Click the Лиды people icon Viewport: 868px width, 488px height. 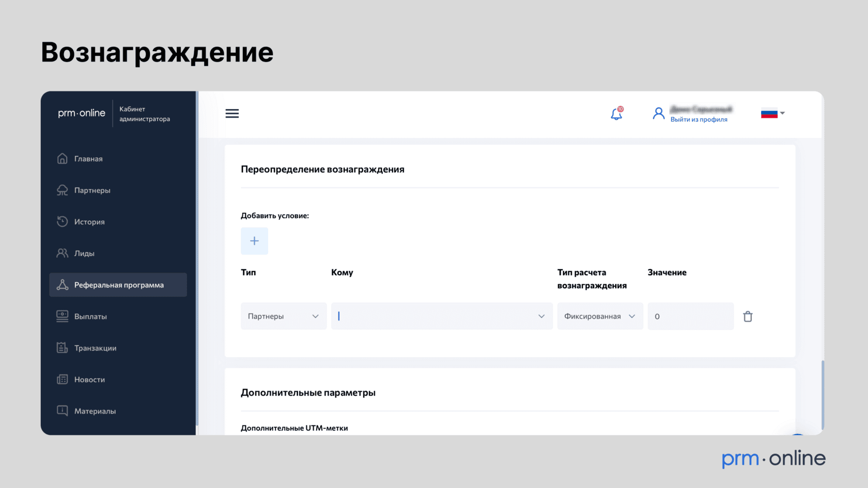pyautogui.click(x=62, y=253)
